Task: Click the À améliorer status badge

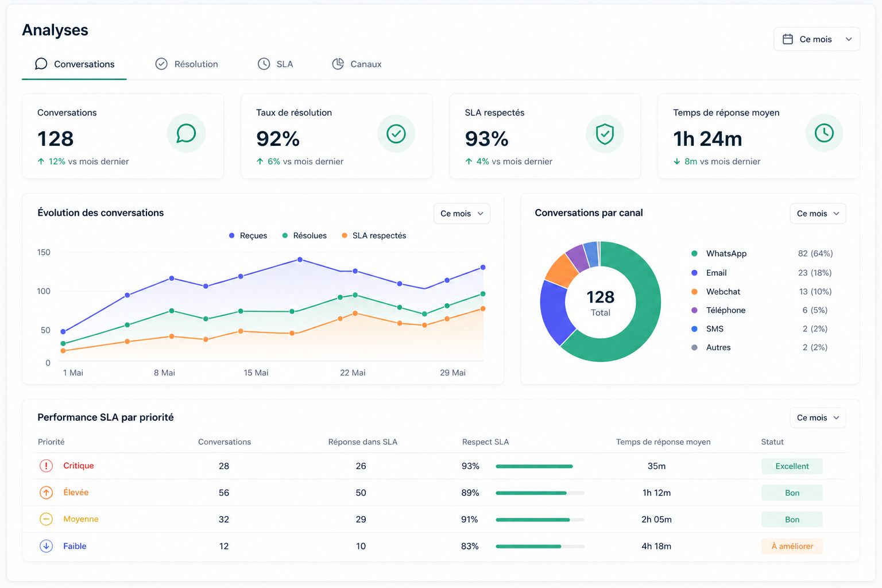Action: tap(792, 546)
